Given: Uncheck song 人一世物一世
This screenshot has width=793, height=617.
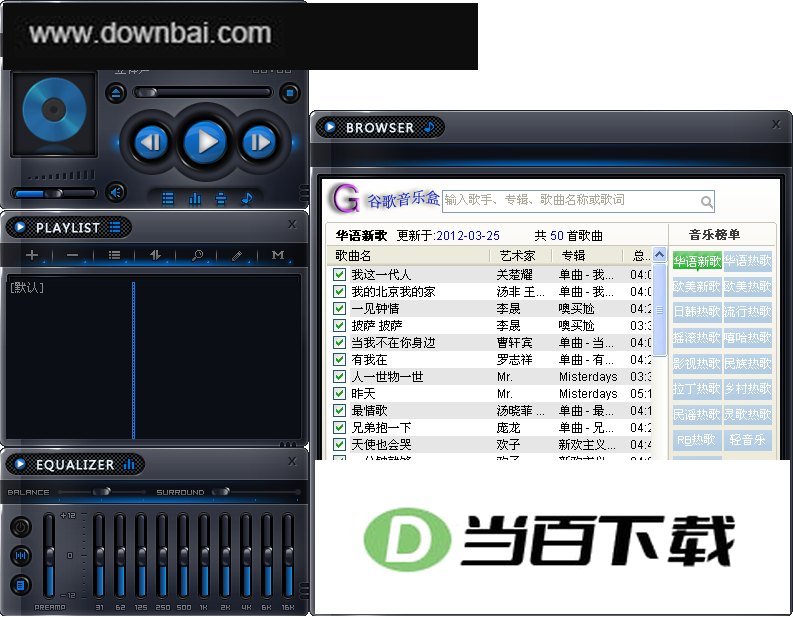Looking at the screenshot, I should click(x=339, y=376).
